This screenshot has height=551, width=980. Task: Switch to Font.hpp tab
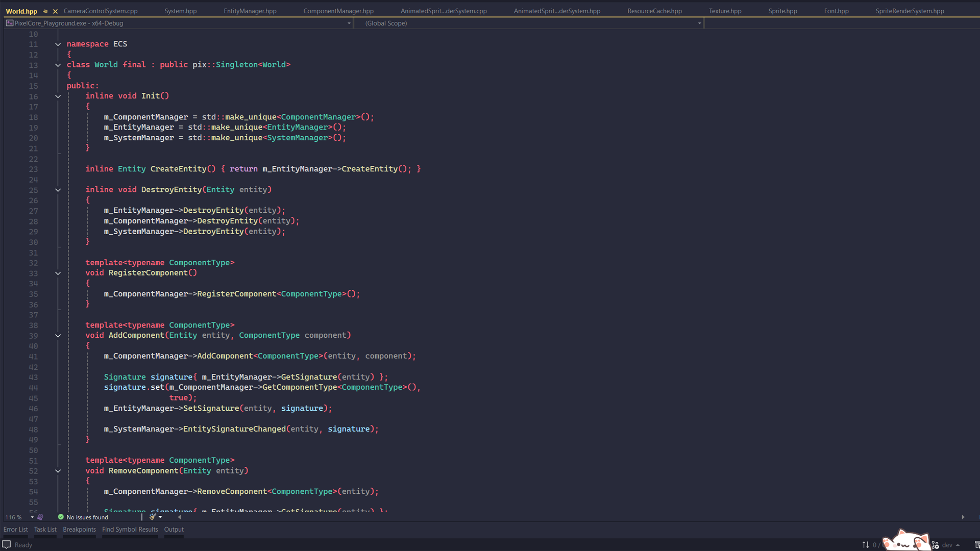point(836,11)
